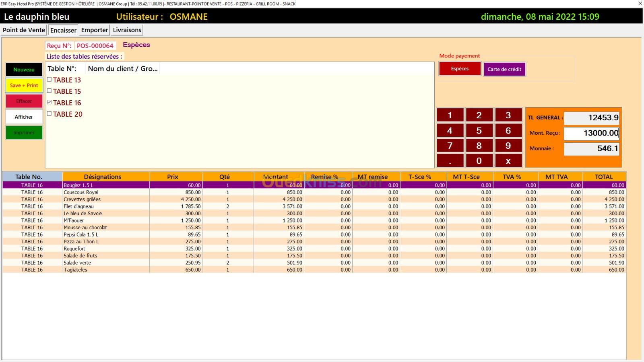Click the yellow Save + Print button
Screen dimensions: 644x362
[24, 85]
